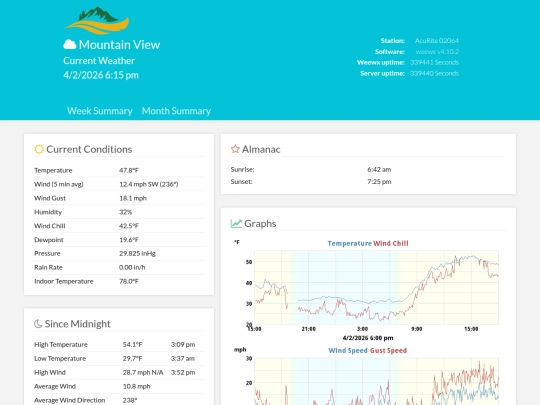Click the high temperature time 3:09 pm
The width and height of the screenshot is (540, 405).
pyautogui.click(x=183, y=344)
